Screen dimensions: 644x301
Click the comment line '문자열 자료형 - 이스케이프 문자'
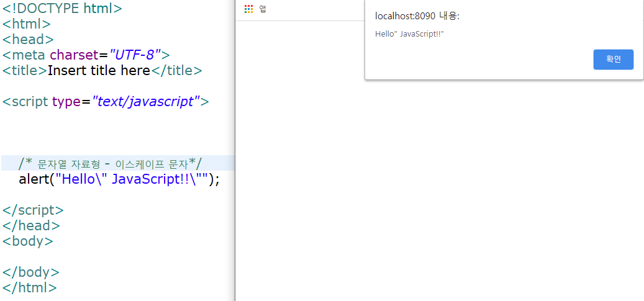click(111, 163)
